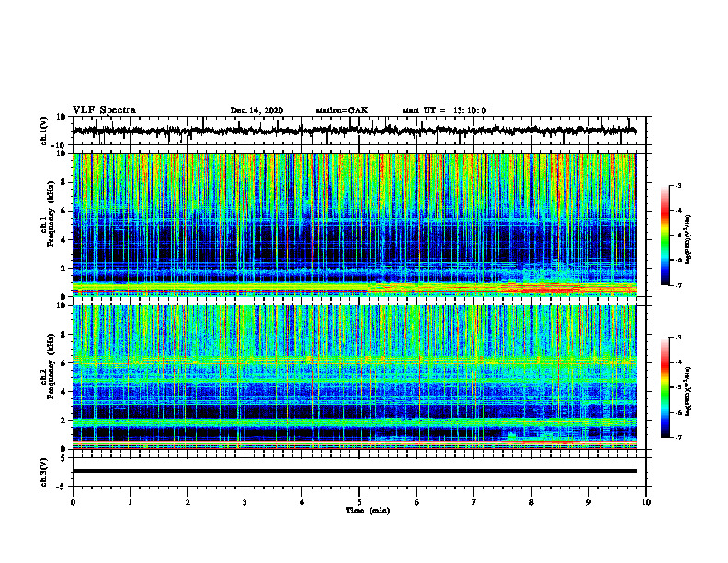Click the ch.2 colorbar log(PSD) units label
The image size is (728, 563).
688,391
